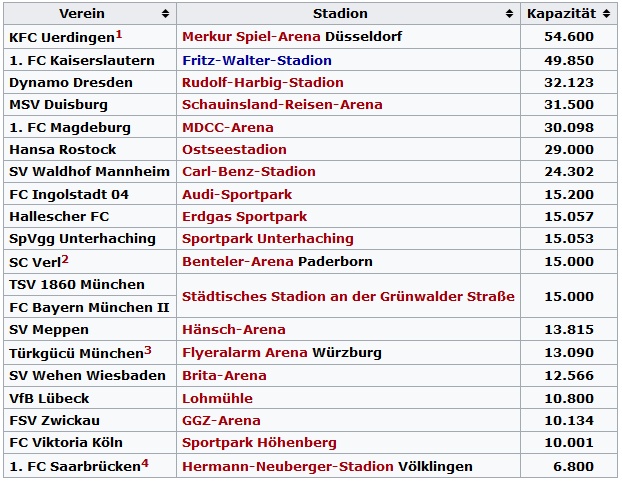Follow the Audi-Sportpark link
Screen dimensions: 622x481
pyautogui.click(x=237, y=195)
